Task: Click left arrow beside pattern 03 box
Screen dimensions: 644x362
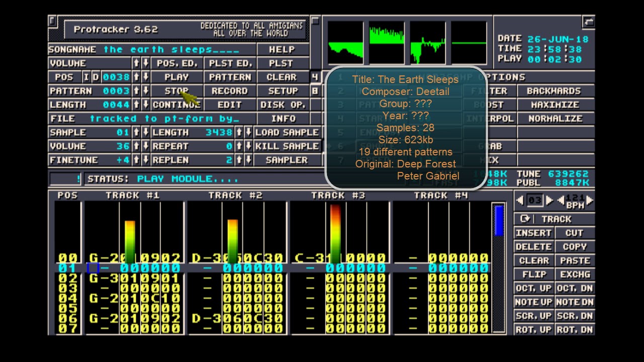Action: [x=520, y=201]
